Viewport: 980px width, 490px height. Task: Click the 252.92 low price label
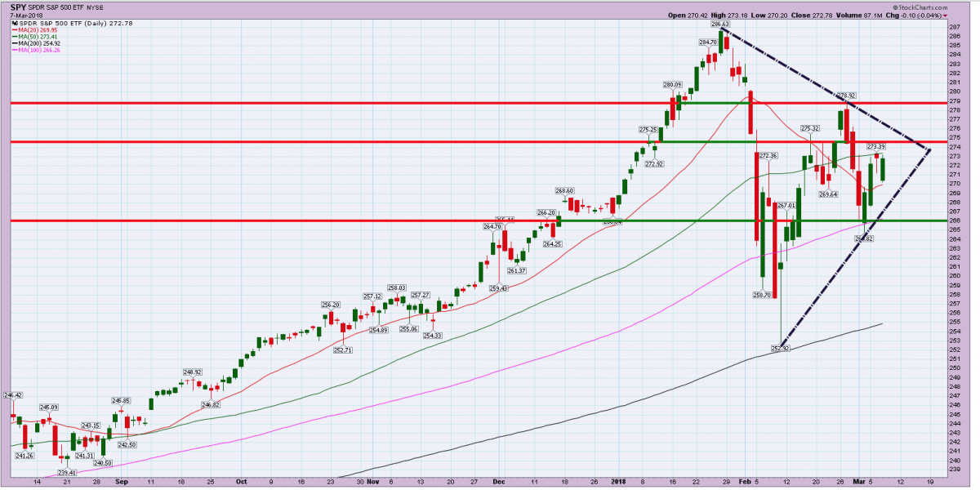(782, 349)
